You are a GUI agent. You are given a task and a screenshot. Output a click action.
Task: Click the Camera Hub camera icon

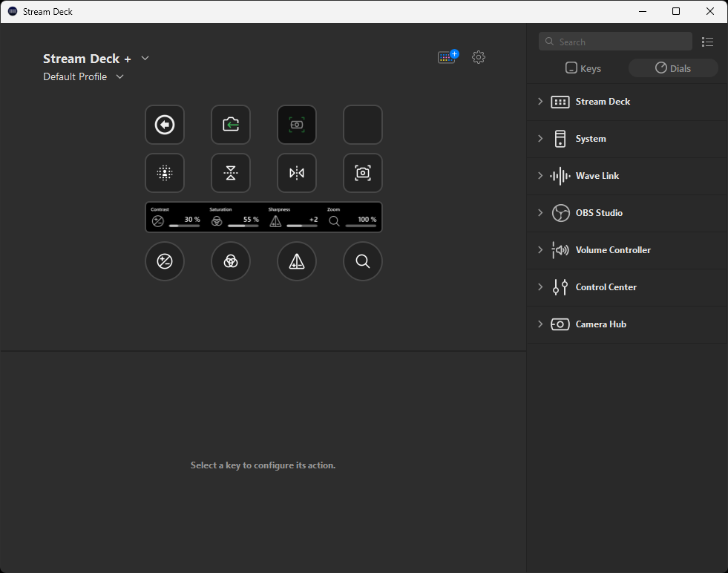560,324
